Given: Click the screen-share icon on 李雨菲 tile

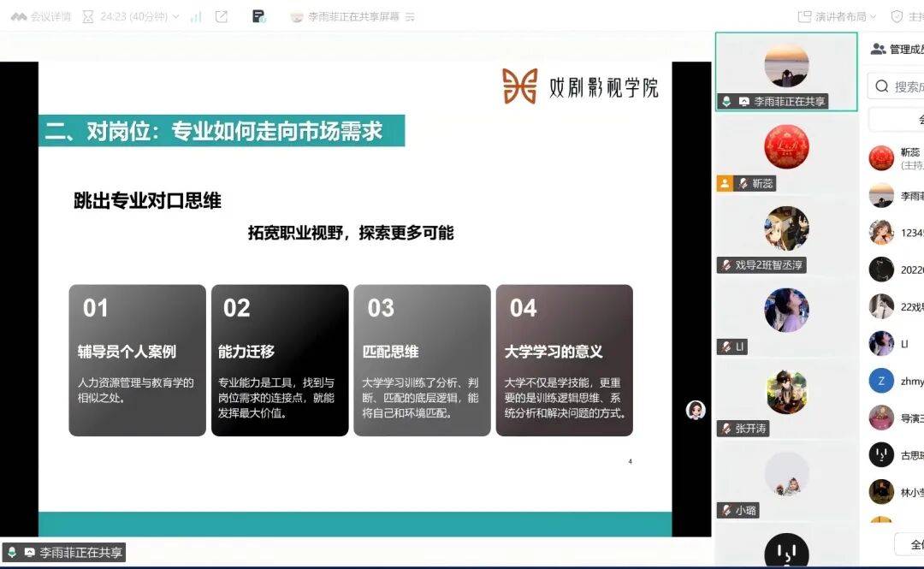Looking at the screenshot, I should coord(744,102).
